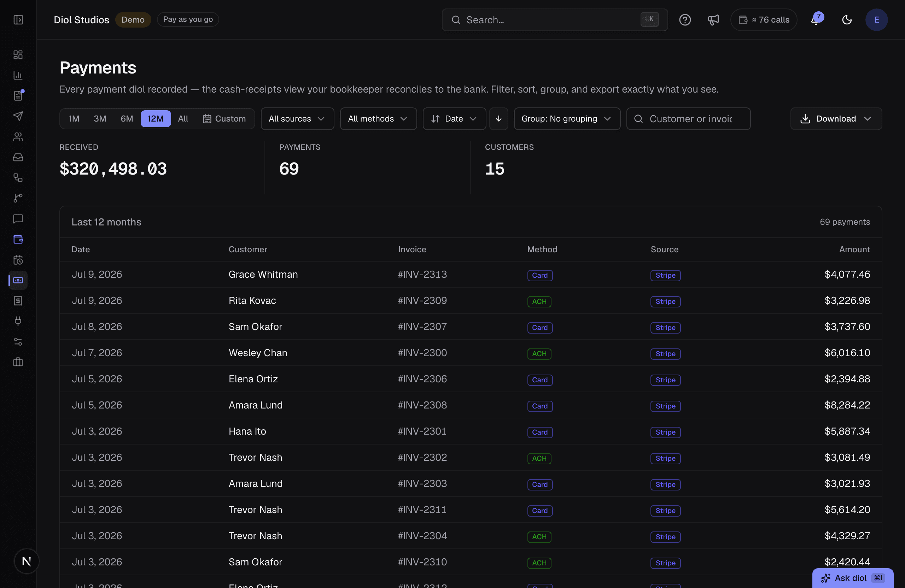Select the 1M range tab
The height and width of the screenshot is (588, 905).
74,119
